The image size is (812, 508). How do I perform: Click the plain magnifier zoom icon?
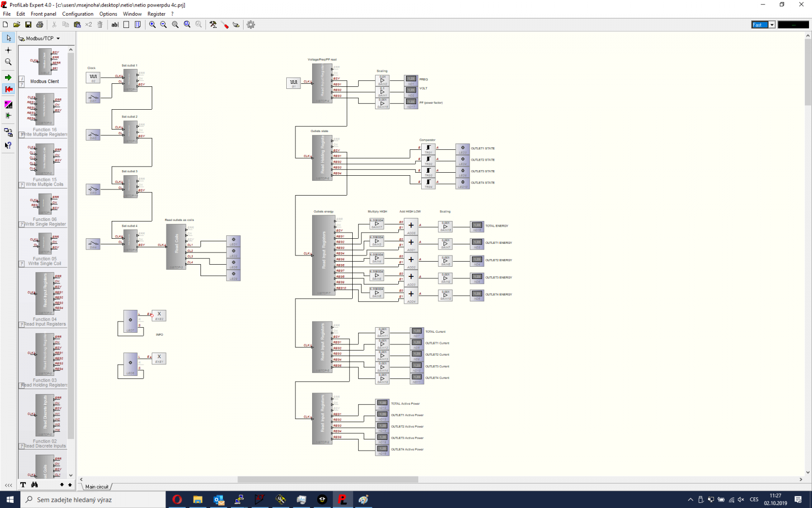(x=175, y=24)
